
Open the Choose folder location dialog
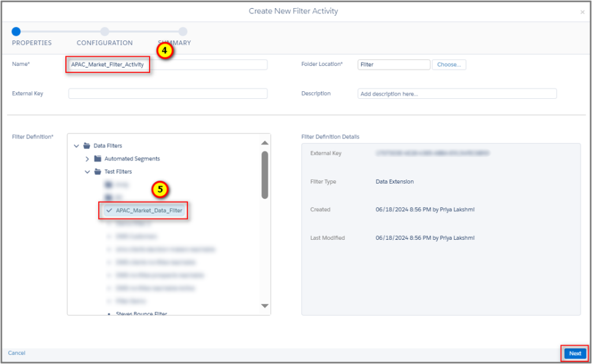click(x=449, y=65)
